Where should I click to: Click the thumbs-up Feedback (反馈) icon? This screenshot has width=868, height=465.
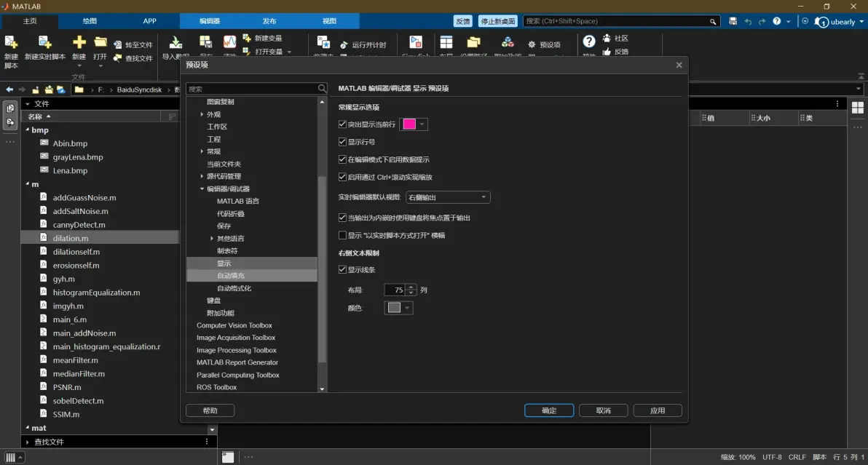pos(607,52)
